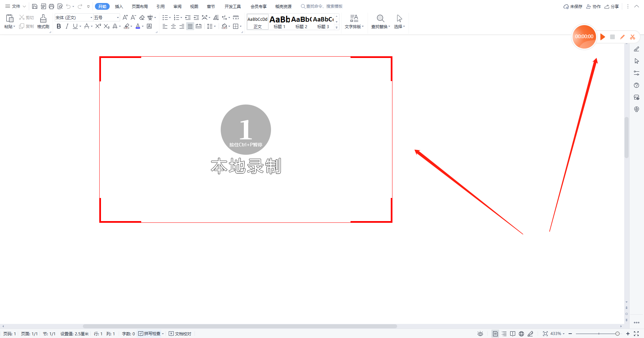The width and height of the screenshot is (644, 338).
Task: Start recording with the orange play button
Action: coord(603,37)
